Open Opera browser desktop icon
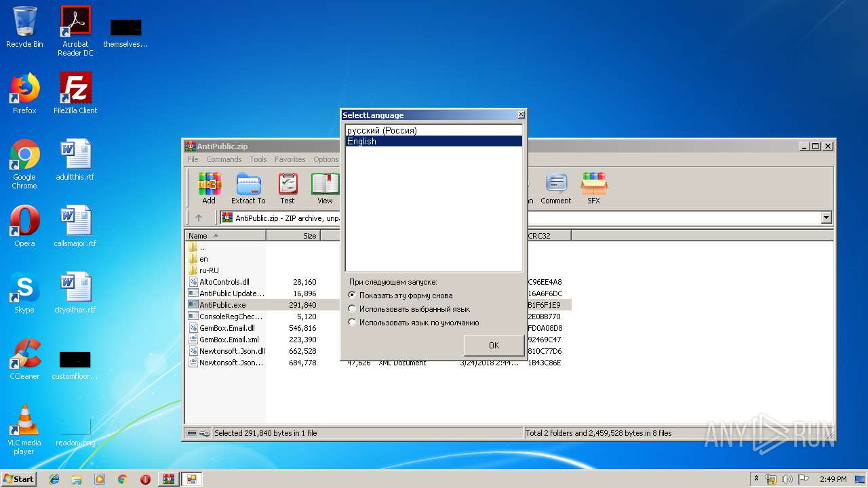Viewport: 868px width, 488px height. (x=24, y=226)
